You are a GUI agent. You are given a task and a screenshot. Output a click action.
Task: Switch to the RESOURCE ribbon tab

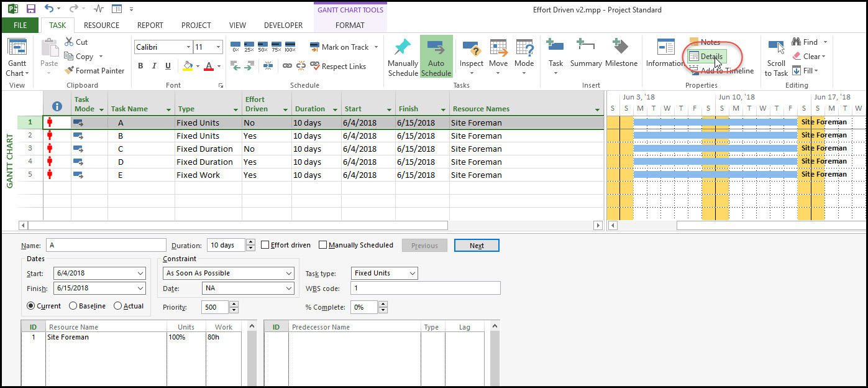point(101,25)
